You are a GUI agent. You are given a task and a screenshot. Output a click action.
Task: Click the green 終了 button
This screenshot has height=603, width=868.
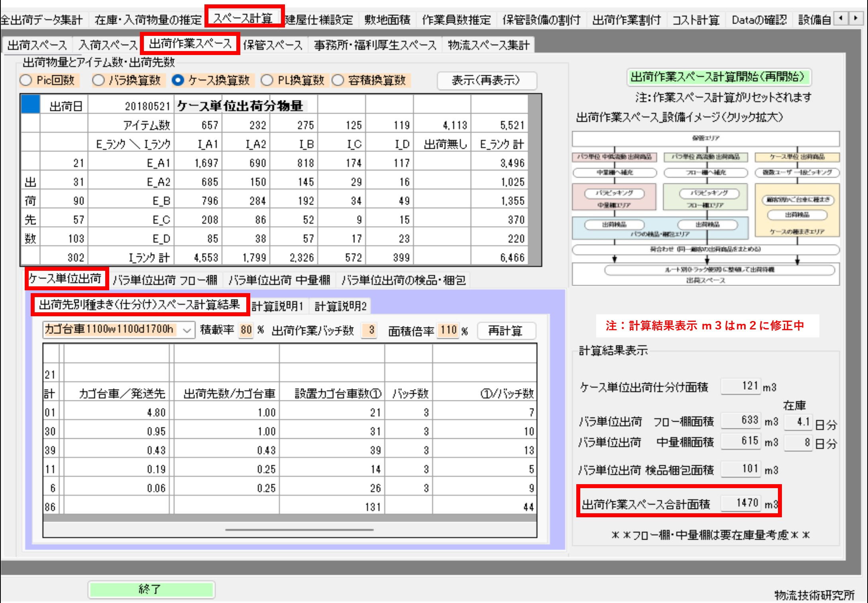pos(151,589)
